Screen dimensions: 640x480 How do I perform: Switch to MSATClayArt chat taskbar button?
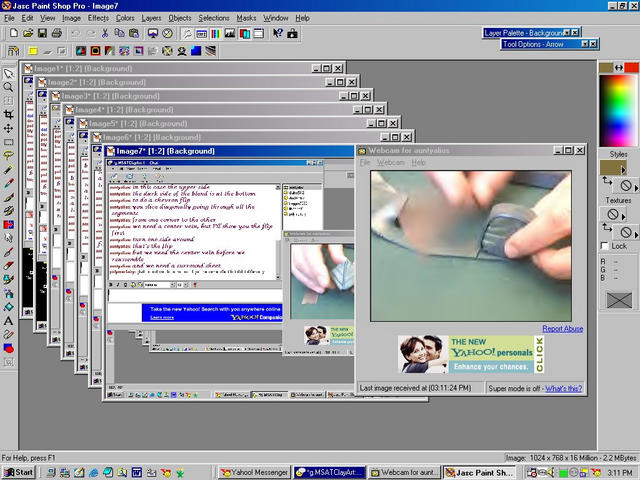coord(330,473)
